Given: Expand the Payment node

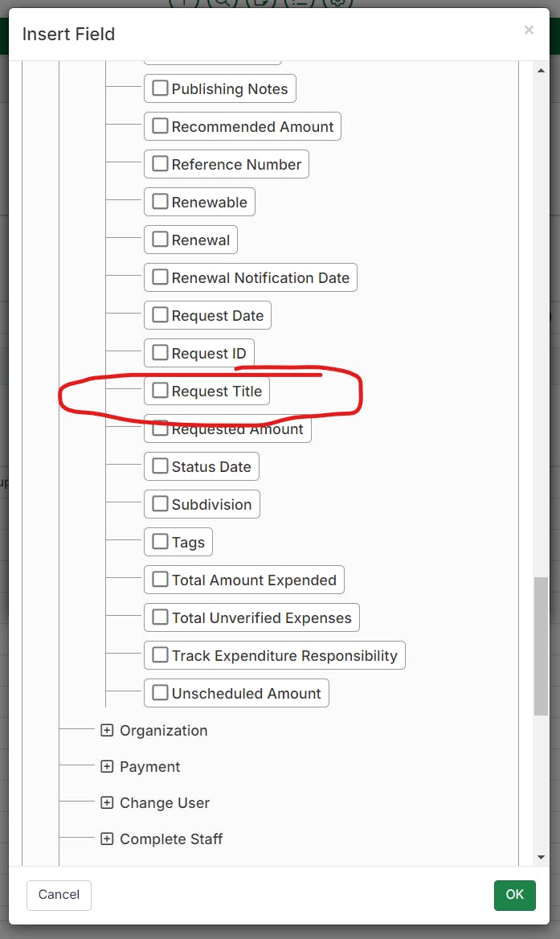Looking at the screenshot, I should 107,767.
